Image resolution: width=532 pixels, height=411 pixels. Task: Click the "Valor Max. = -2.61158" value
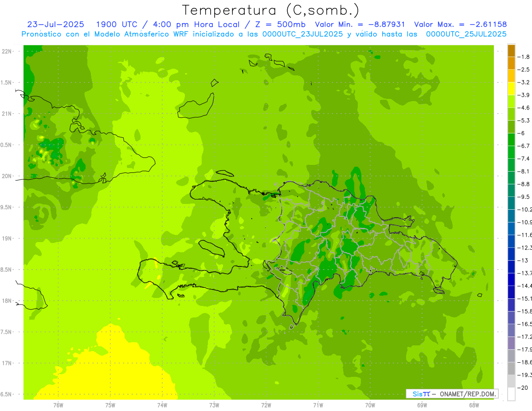click(460, 24)
